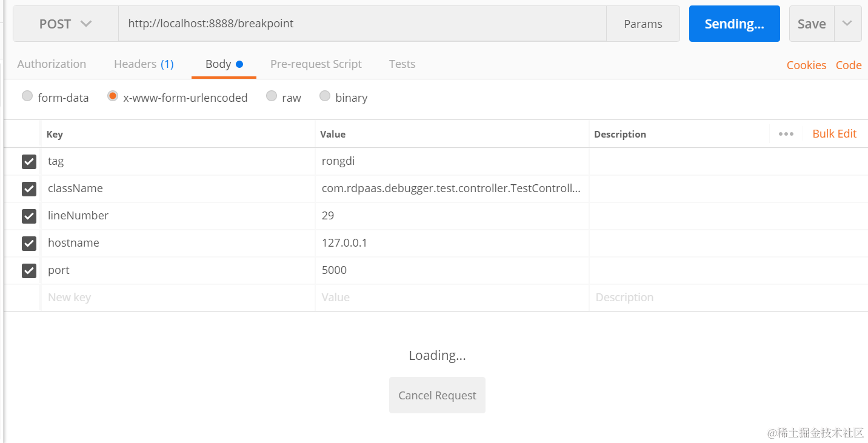Select the Body tab
868x443 pixels.
pos(224,64)
